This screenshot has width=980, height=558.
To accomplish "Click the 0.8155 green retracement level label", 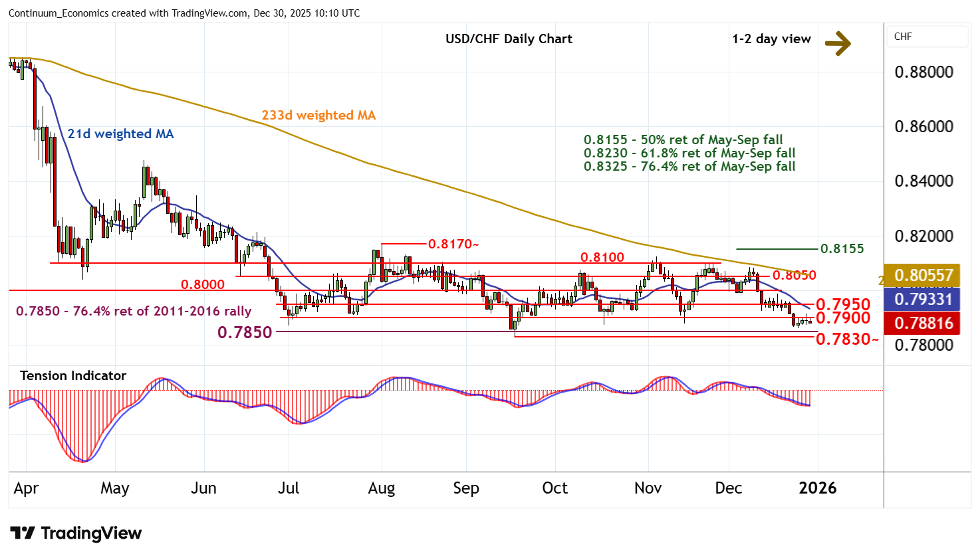I will click(842, 248).
